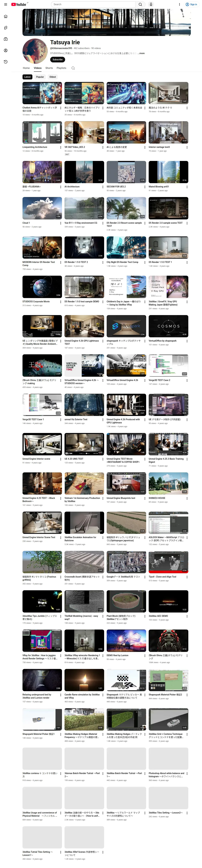Open options menu for VirtualOffice by shapespark
Screen dimensions: 202x868
(187, 341)
